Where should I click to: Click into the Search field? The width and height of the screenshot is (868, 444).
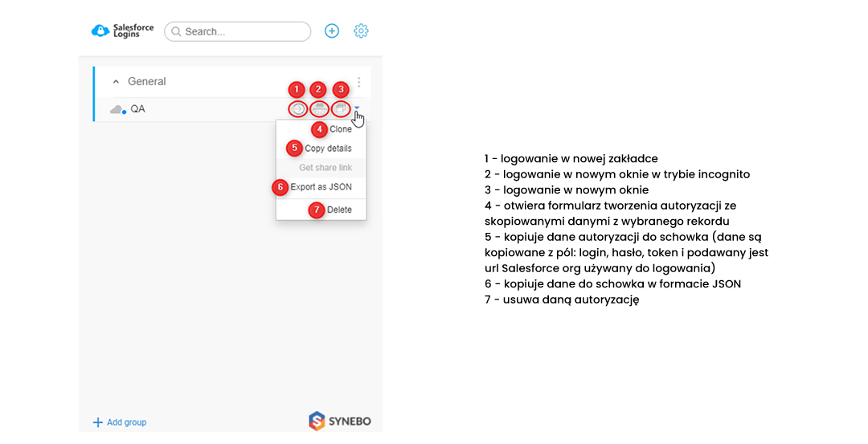(x=237, y=31)
